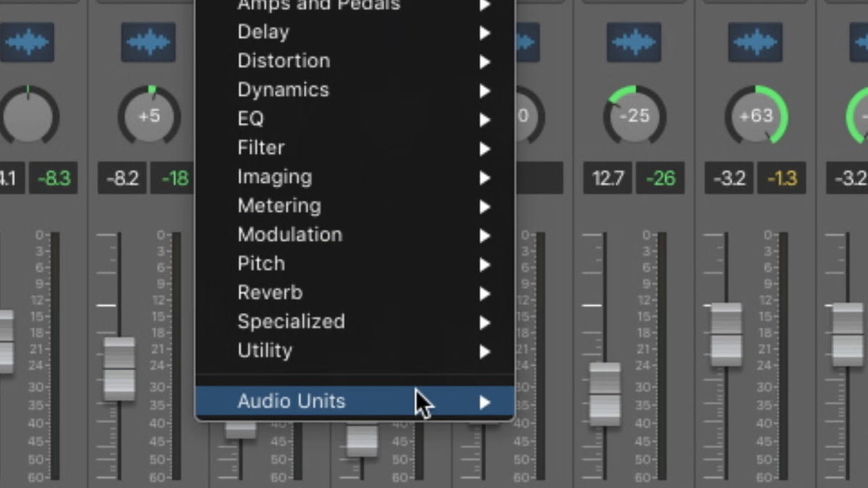Choose Reverb from the plug-in menu
868x488 pixels.
coord(355,293)
